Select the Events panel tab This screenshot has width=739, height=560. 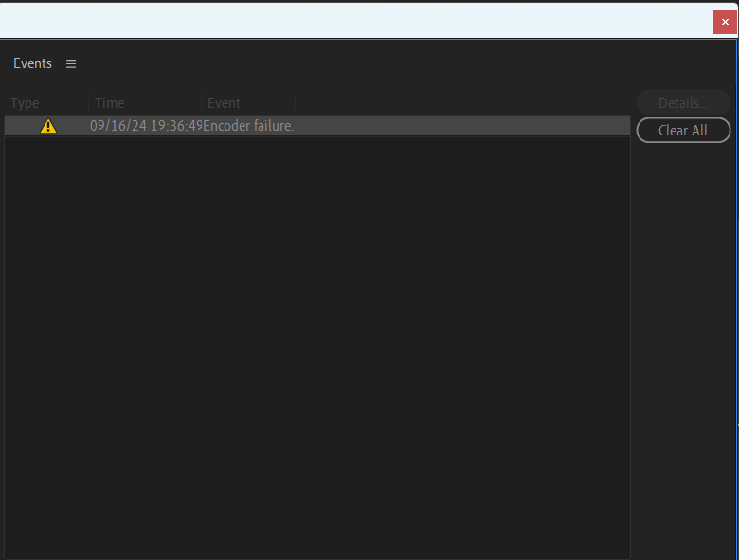(x=32, y=63)
